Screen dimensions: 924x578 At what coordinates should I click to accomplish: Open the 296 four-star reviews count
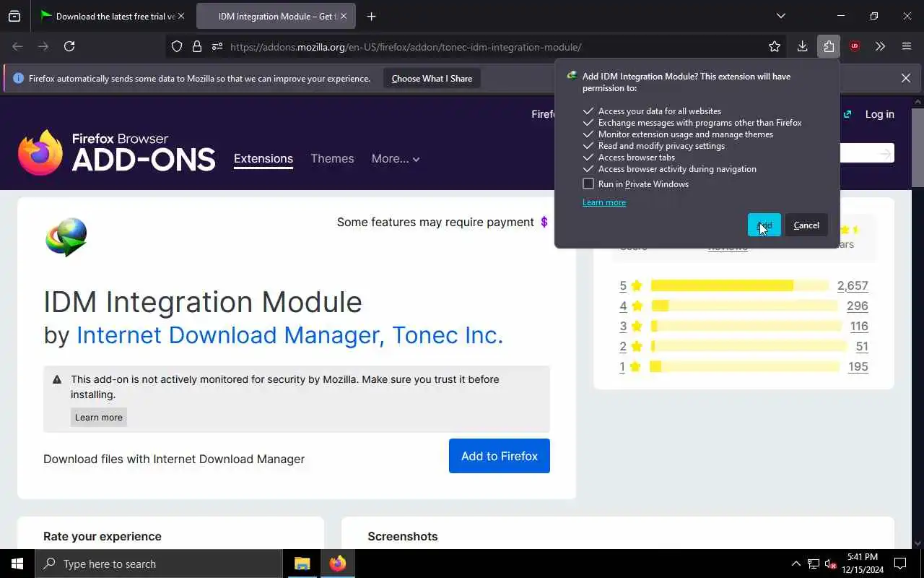click(x=858, y=306)
